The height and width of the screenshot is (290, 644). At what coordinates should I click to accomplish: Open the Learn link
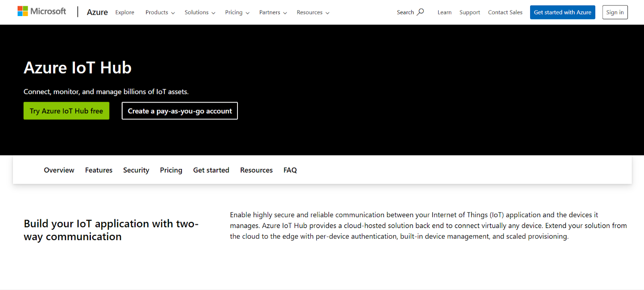tap(444, 12)
